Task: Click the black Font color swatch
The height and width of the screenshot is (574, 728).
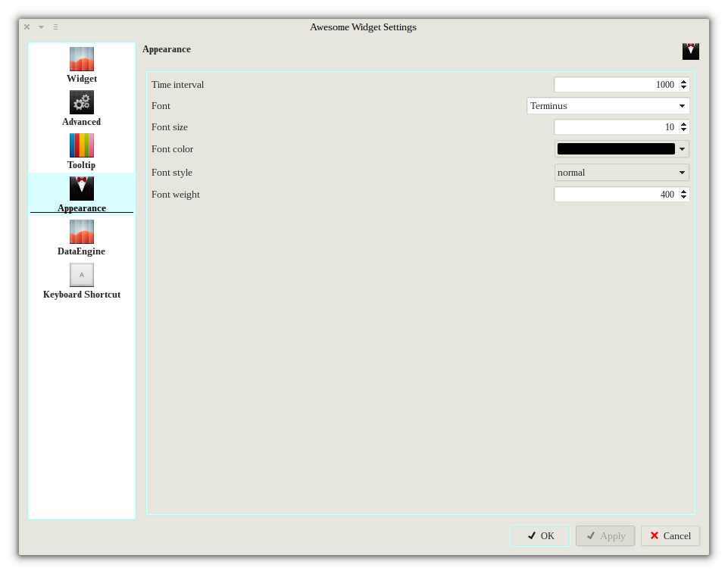Action: [x=615, y=149]
